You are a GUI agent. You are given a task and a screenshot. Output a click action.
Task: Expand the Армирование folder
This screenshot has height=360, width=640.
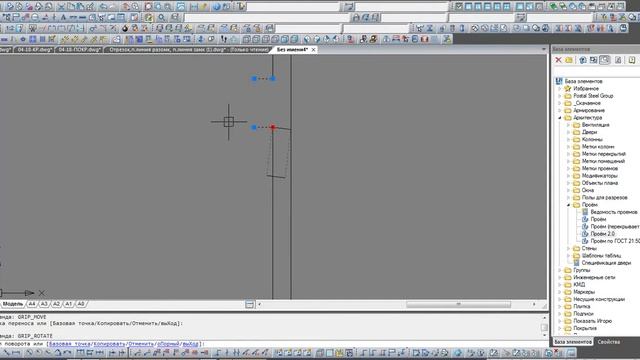[x=560, y=111]
